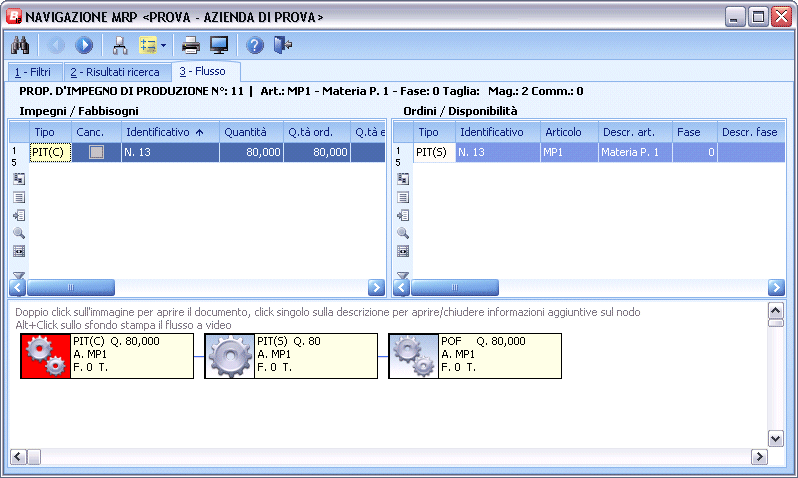Open help with the question mark icon

[254, 45]
